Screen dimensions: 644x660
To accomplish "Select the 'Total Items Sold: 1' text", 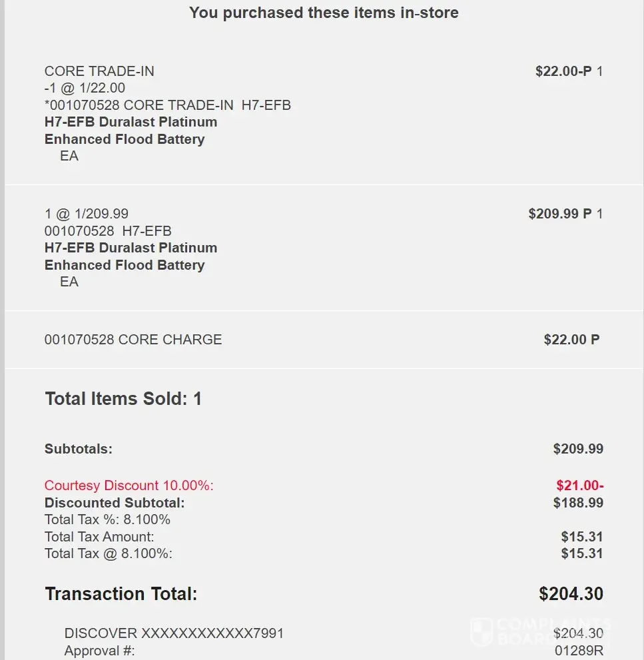I will click(123, 399).
